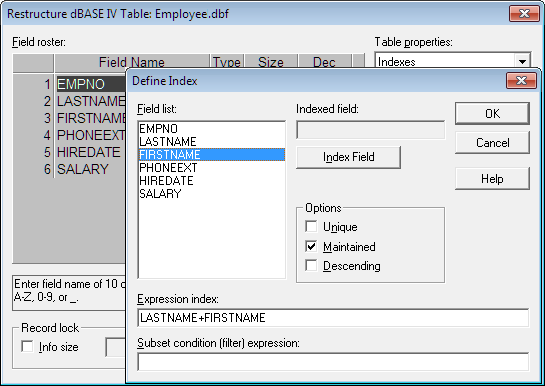Close the Define Index dialog
This screenshot has height=386, width=545.
521,81
